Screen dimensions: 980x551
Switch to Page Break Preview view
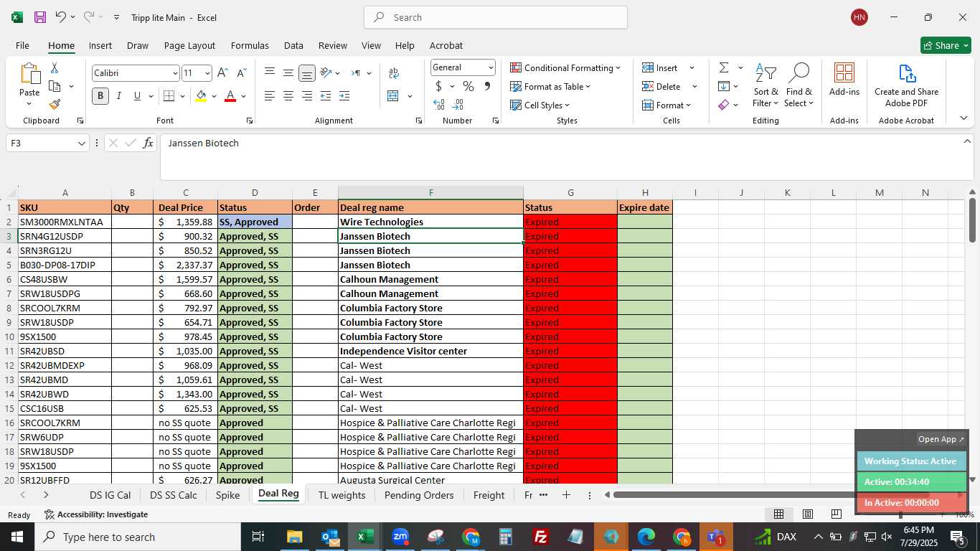tap(836, 514)
